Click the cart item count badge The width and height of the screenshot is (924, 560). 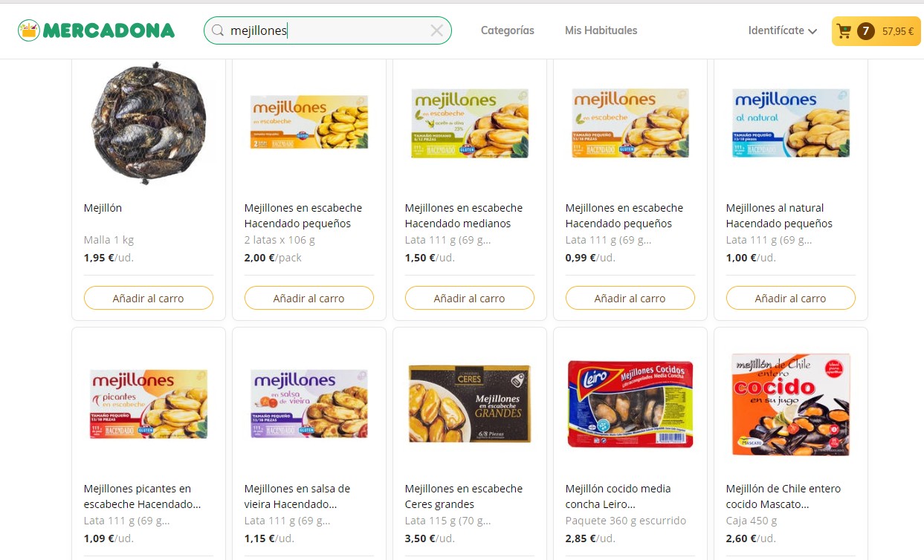(x=865, y=31)
